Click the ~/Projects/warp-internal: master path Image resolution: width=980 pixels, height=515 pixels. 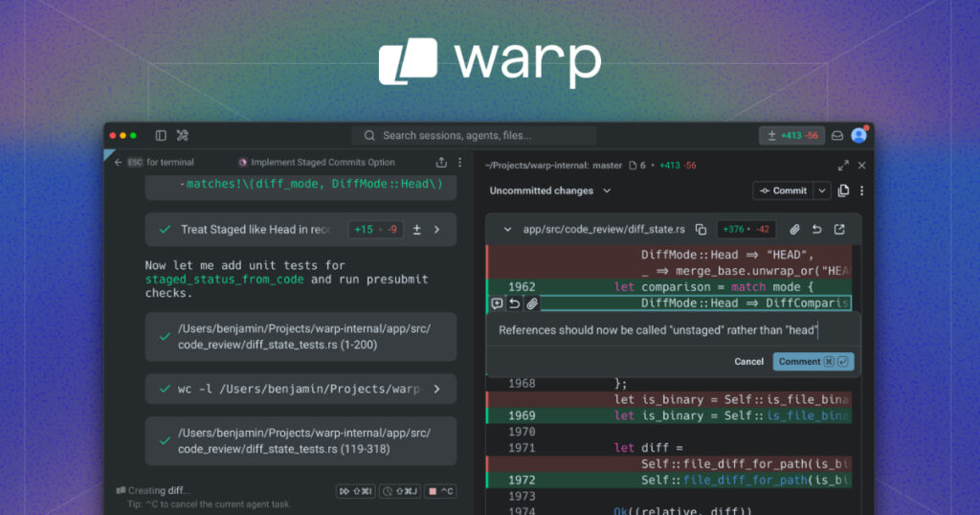[554, 166]
